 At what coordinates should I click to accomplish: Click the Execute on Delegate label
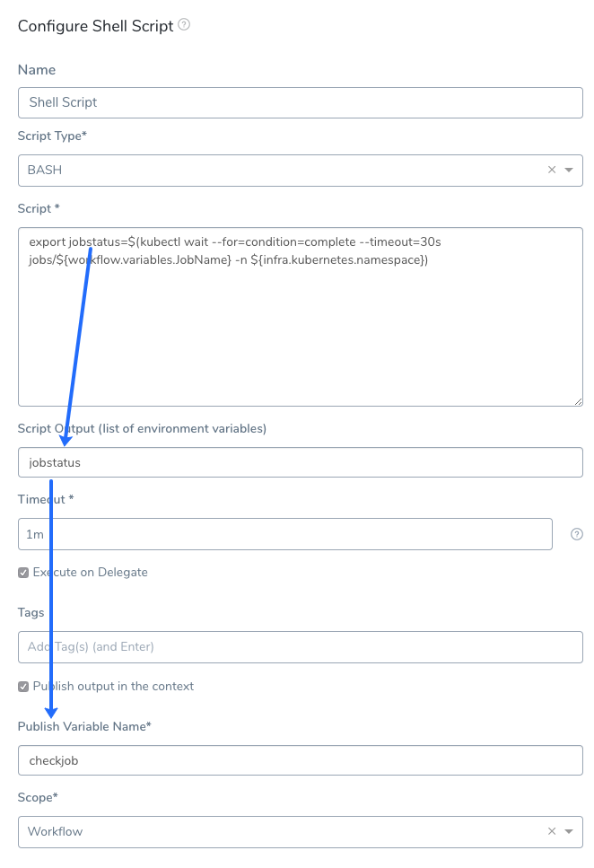(91, 573)
